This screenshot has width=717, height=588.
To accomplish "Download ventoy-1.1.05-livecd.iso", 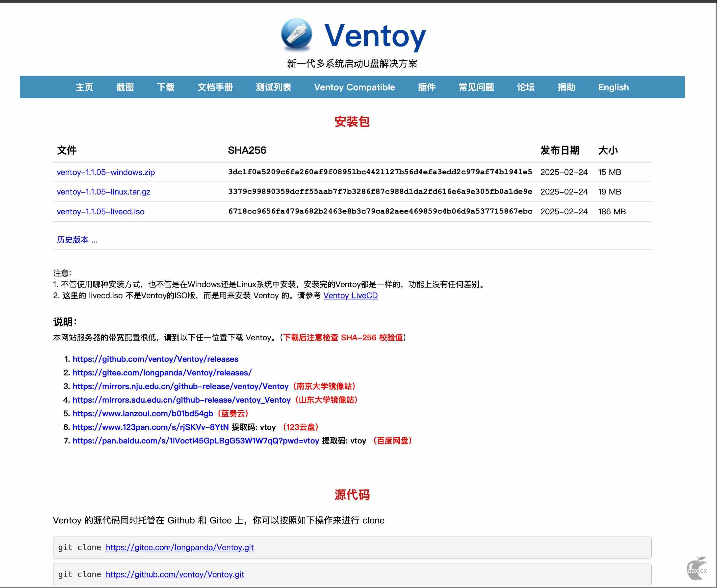I will pyautogui.click(x=101, y=211).
